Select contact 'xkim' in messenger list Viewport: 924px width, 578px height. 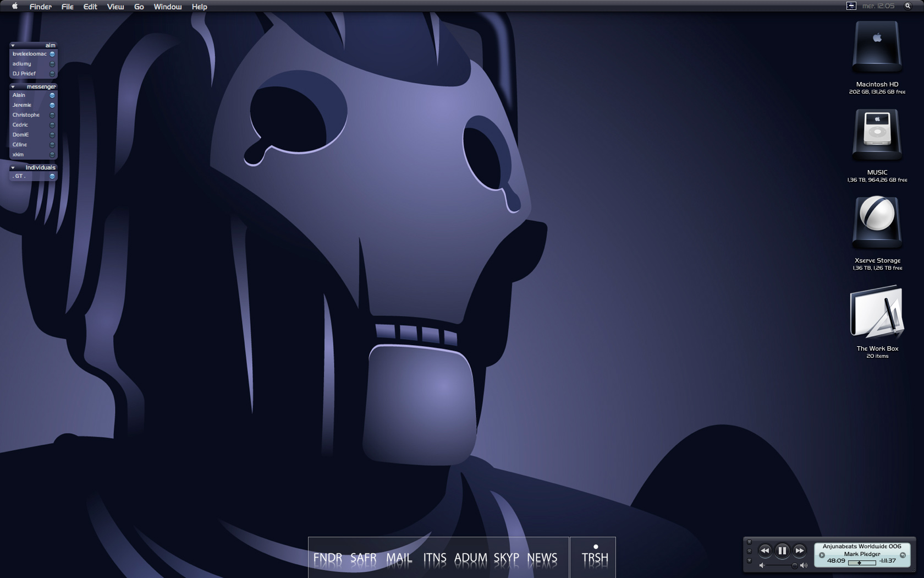pos(33,155)
